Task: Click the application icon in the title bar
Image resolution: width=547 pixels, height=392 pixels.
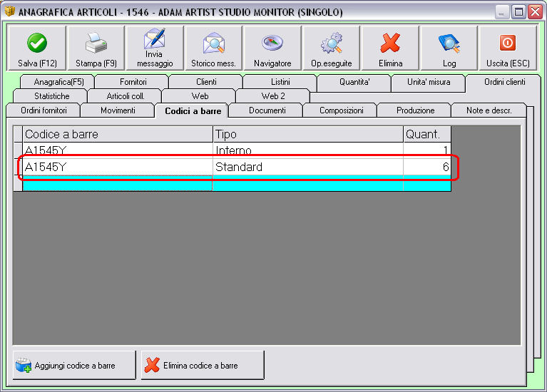Action: tap(10, 11)
